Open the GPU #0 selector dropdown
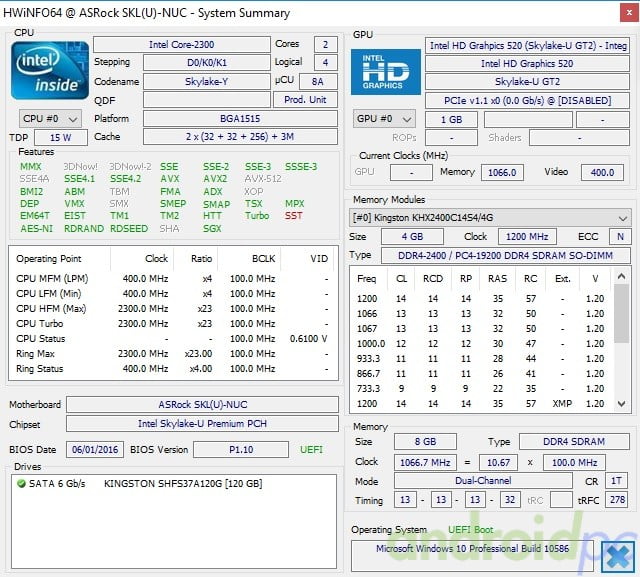The image size is (640, 577). pos(384,119)
